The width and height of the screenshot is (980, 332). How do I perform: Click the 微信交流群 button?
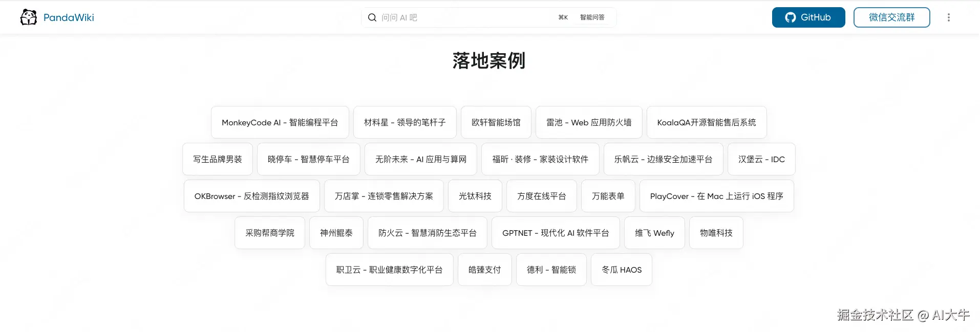(891, 17)
